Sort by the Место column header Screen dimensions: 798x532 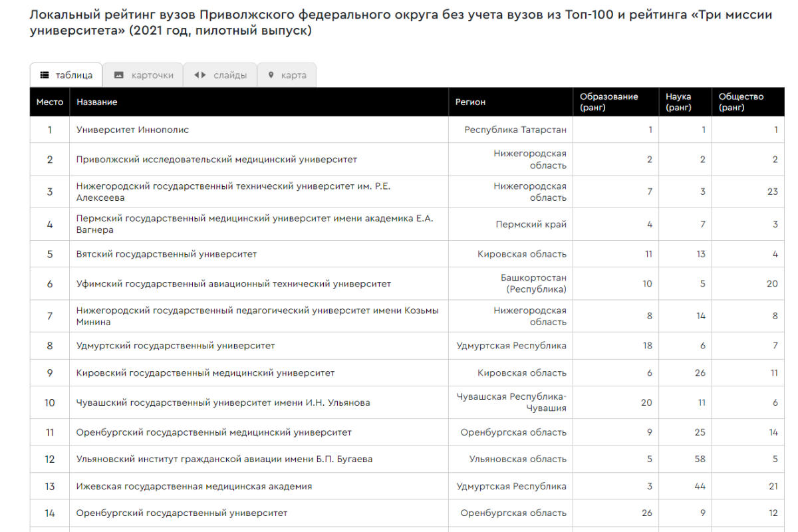50,102
